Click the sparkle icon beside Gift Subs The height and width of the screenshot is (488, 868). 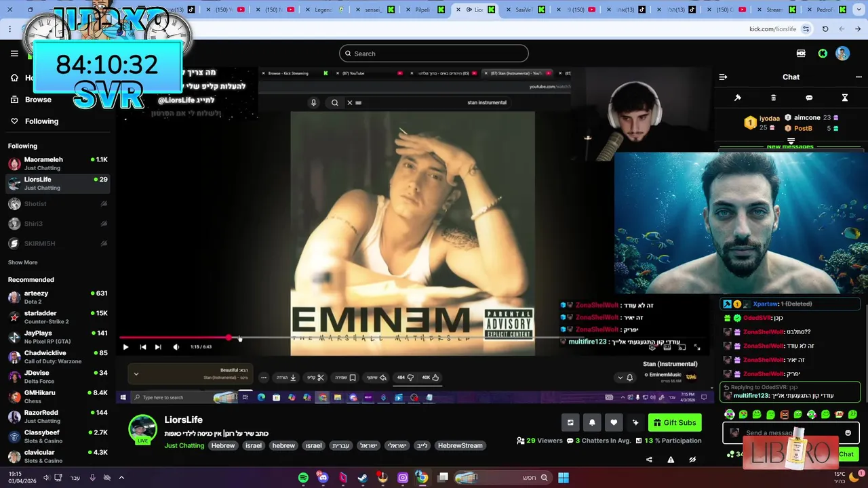click(x=635, y=422)
